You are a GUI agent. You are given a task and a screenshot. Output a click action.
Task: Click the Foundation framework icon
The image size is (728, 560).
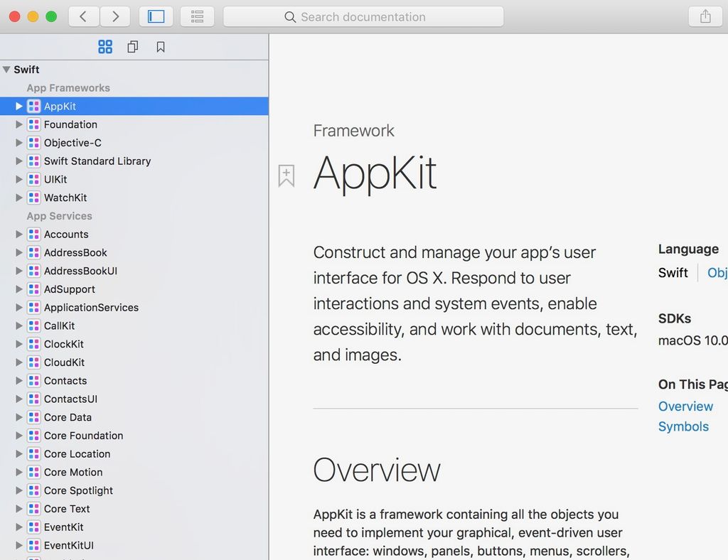pos(33,124)
